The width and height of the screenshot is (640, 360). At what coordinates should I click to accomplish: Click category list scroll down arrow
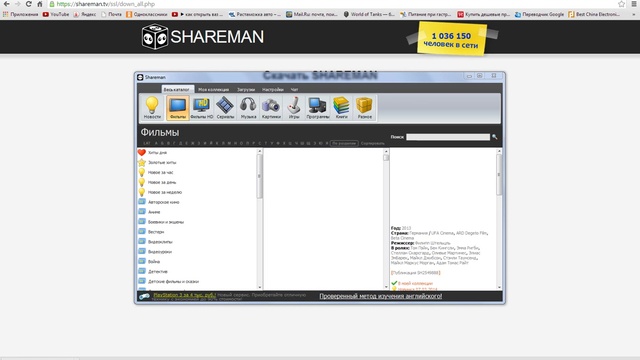pyautogui.click(x=259, y=287)
